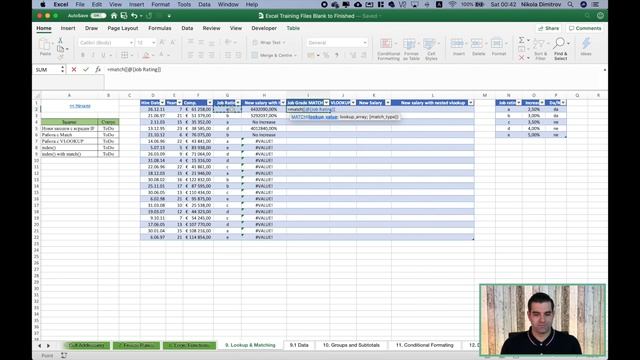640x360 pixels.
Task: Open the Merge & Centre dropdown arrow
Action: click(296, 55)
